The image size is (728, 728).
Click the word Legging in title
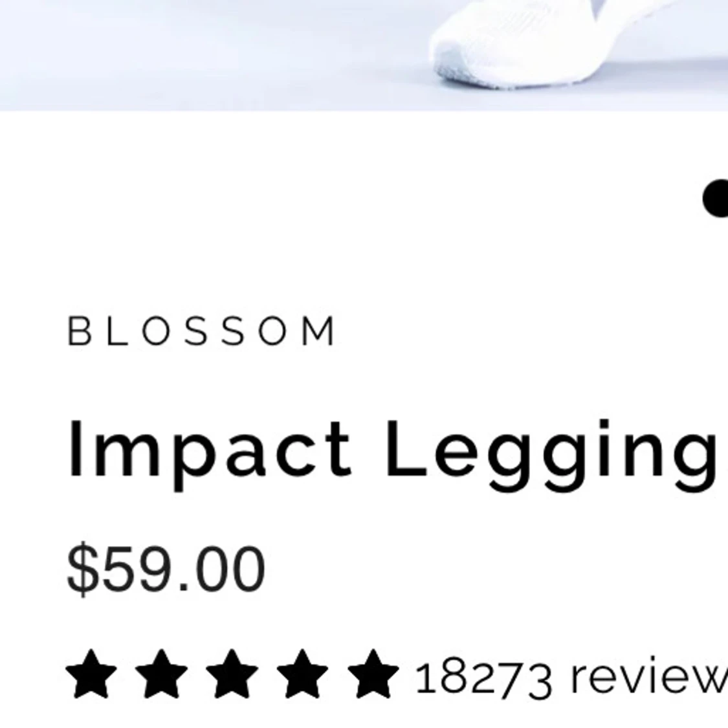tap(551, 455)
